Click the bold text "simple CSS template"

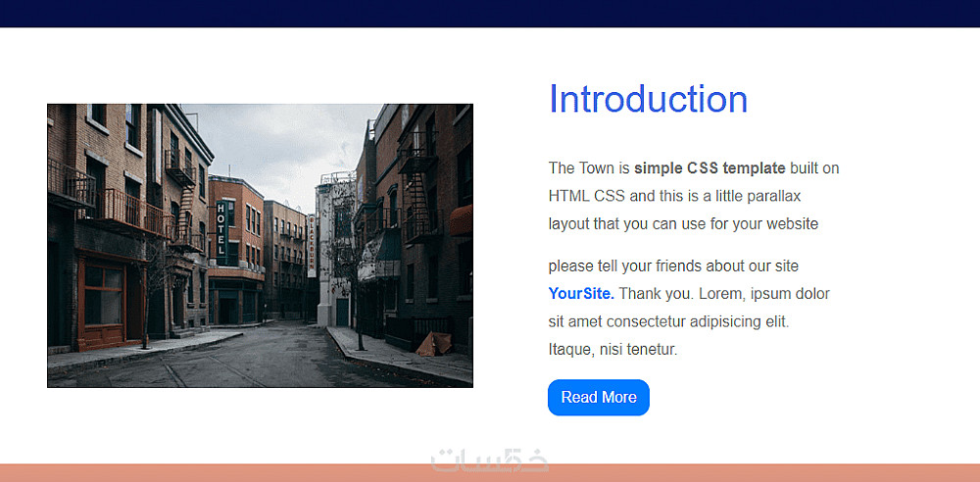pyautogui.click(x=710, y=169)
